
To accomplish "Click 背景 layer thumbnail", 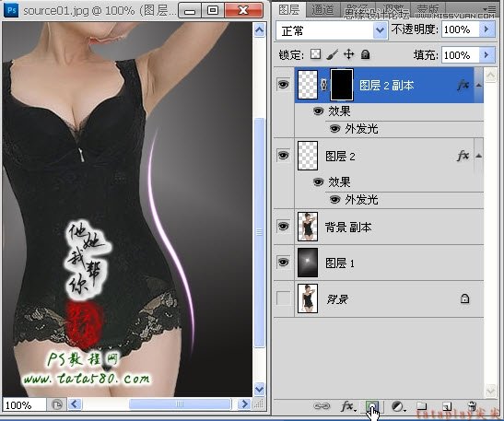I will point(308,298).
